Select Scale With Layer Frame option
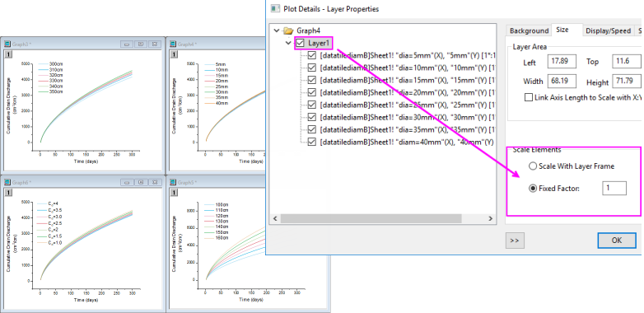 click(x=533, y=166)
